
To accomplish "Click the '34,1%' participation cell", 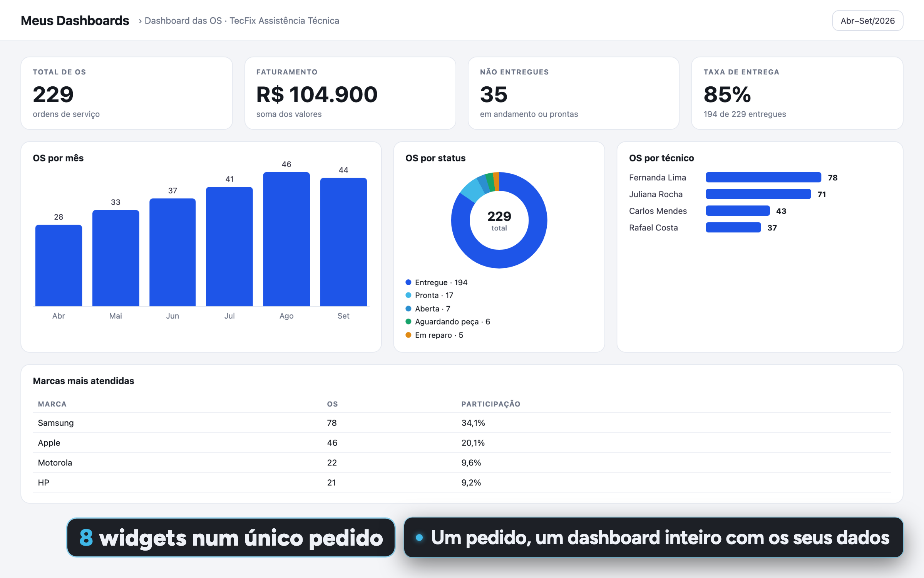I will [473, 423].
